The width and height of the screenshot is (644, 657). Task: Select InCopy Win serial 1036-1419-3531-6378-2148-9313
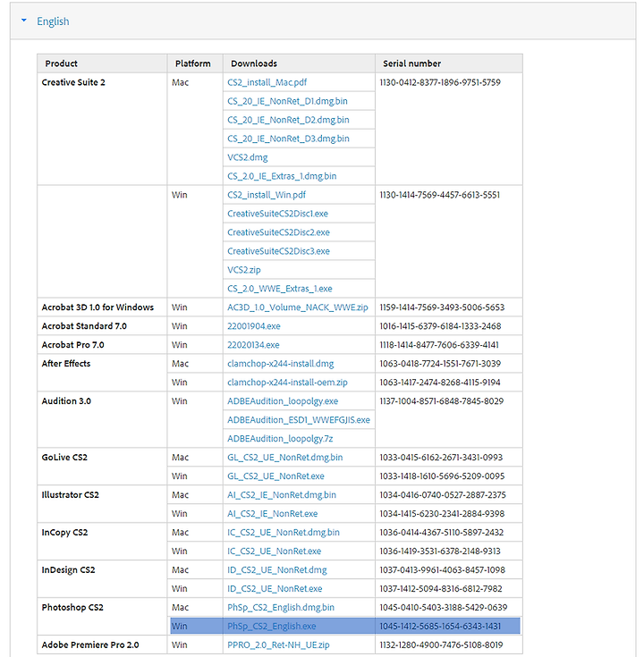point(440,552)
